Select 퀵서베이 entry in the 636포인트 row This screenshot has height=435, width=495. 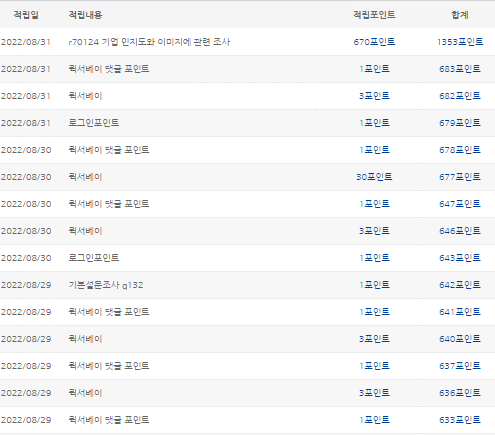coord(85,393)
